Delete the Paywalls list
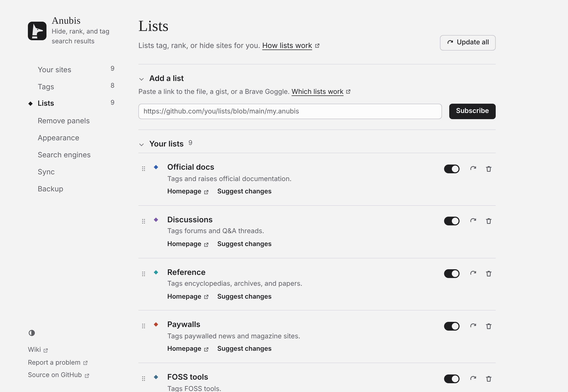Image resolution: width=568 pixels, height=392 pixels. point(489,326)
